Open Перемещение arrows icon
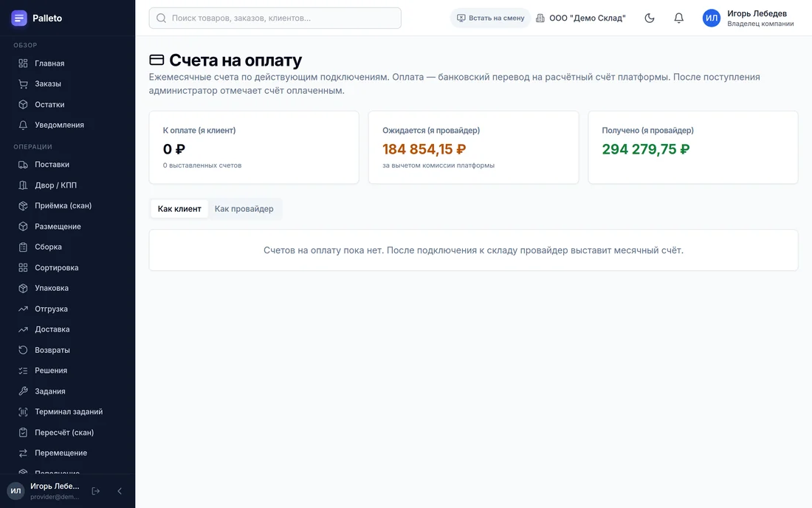Viewport: 812px width, 508px height. pyautogui.click(x=23, y=453)
